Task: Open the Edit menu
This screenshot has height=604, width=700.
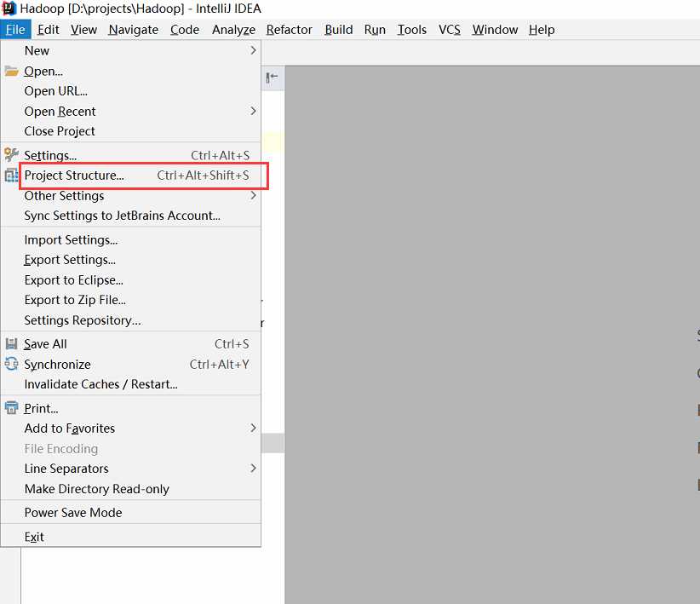Action: click(49, 30)
